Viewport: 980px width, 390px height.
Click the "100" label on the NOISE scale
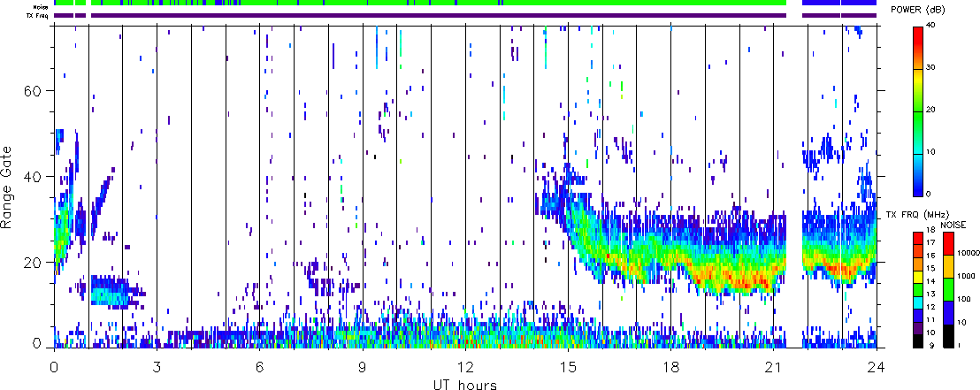[x=964, y=299]
